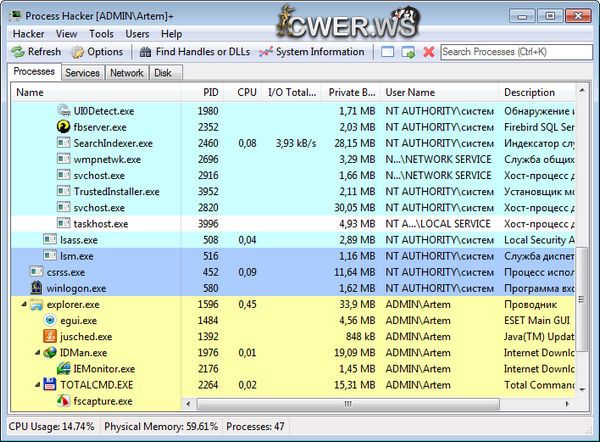Collapse the explorer.exe process tree
The image size is (600, 442).
coord(22,304)
